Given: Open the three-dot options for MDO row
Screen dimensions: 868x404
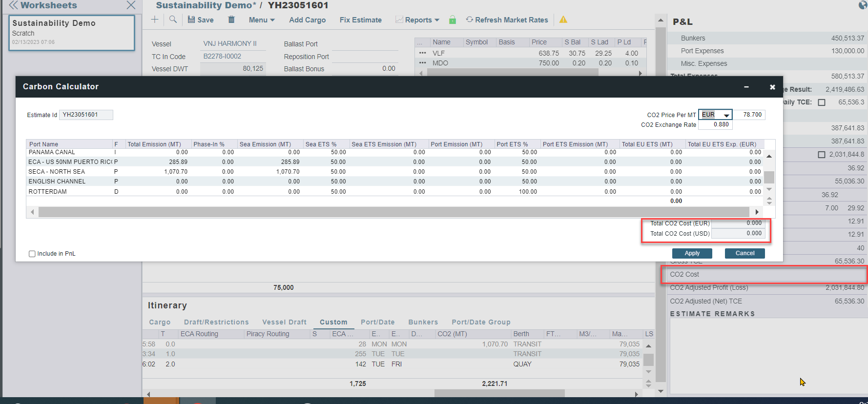Looking at the screenshot, I should pyautogui.click(x=423, y=63).
